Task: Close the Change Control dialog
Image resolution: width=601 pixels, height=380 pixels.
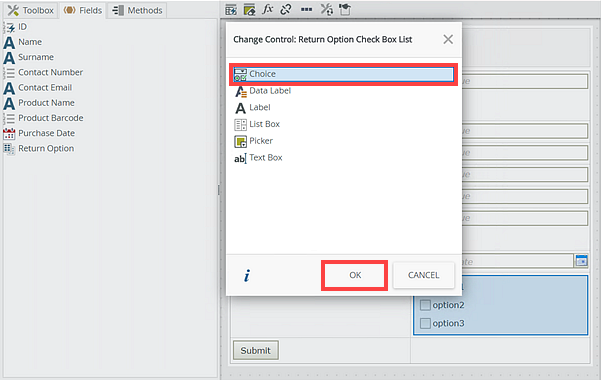Action: [448, 39]
